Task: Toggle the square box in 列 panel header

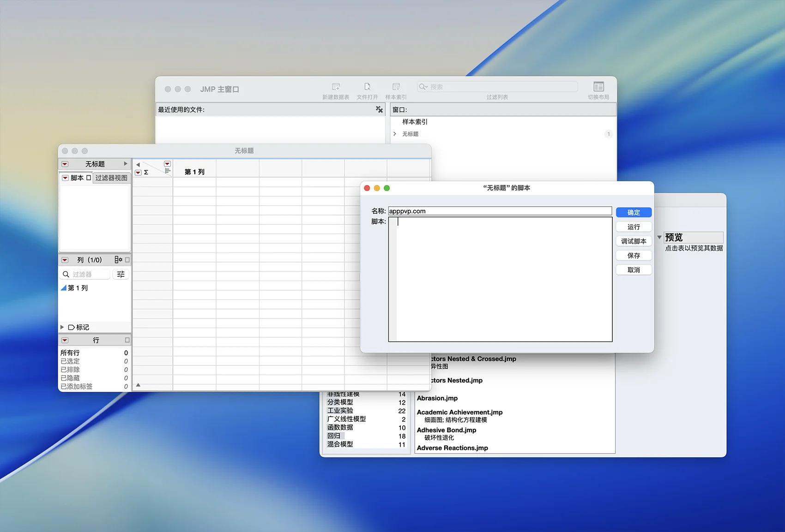Action: click(x=127, y=260)
